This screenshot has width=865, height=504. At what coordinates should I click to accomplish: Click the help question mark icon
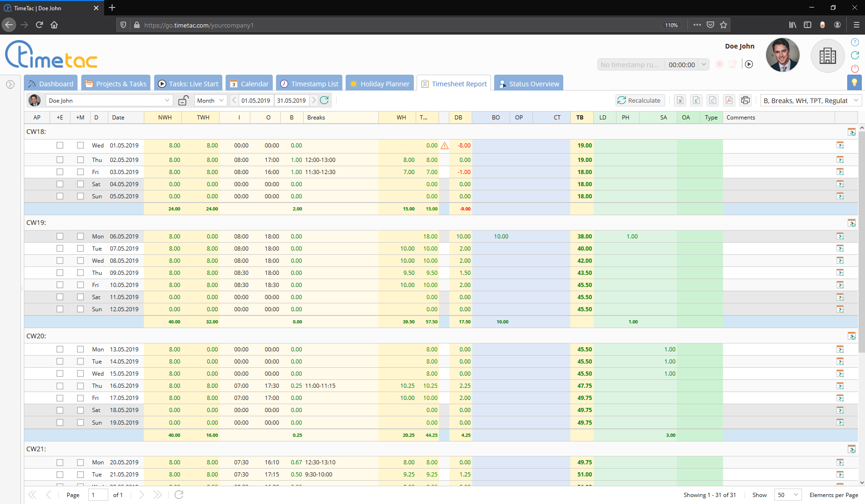point(855,42)
